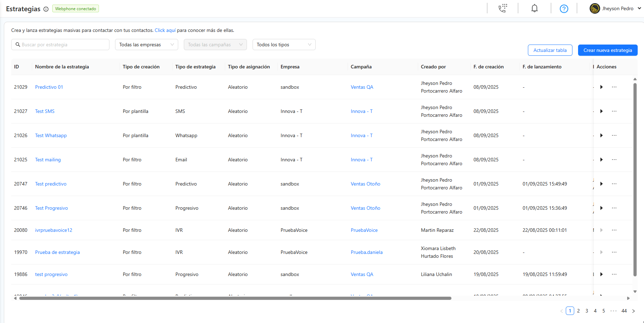Open the notifications bell
The width and height of the screenshot is (644, 323).
pyautogui.click(x=534, y=8)
